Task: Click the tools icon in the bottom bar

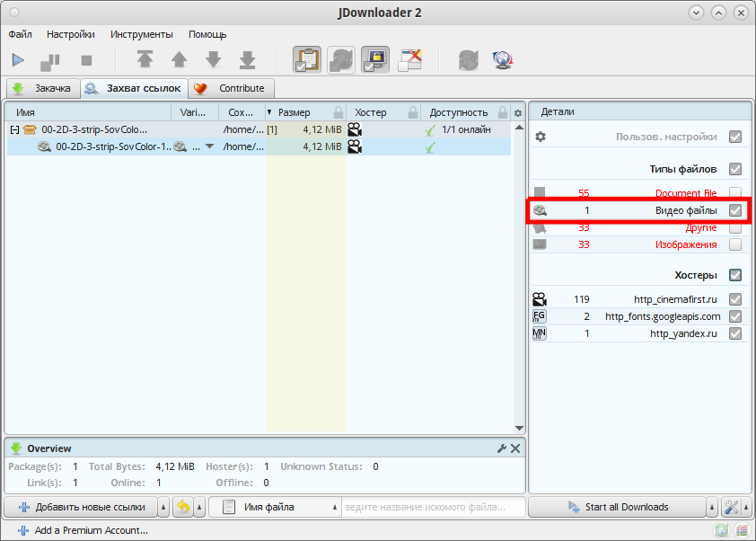Action: coord(732,507)
